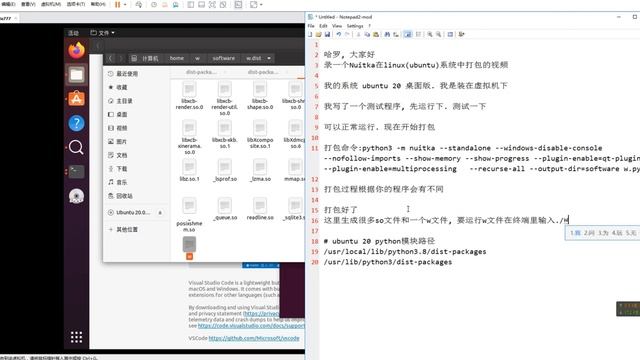Screen dimensions: 640x360
Task: Open the 文件 app menu dropdown
Action: 102,33
